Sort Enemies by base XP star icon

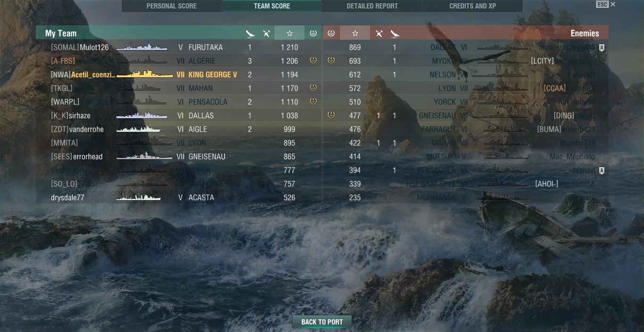click(x=355, y=33)
